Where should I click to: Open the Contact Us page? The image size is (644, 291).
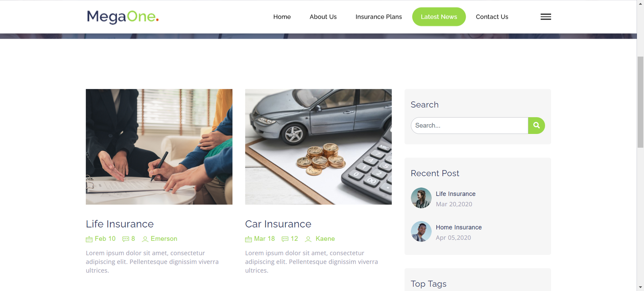tap(492, 17)
